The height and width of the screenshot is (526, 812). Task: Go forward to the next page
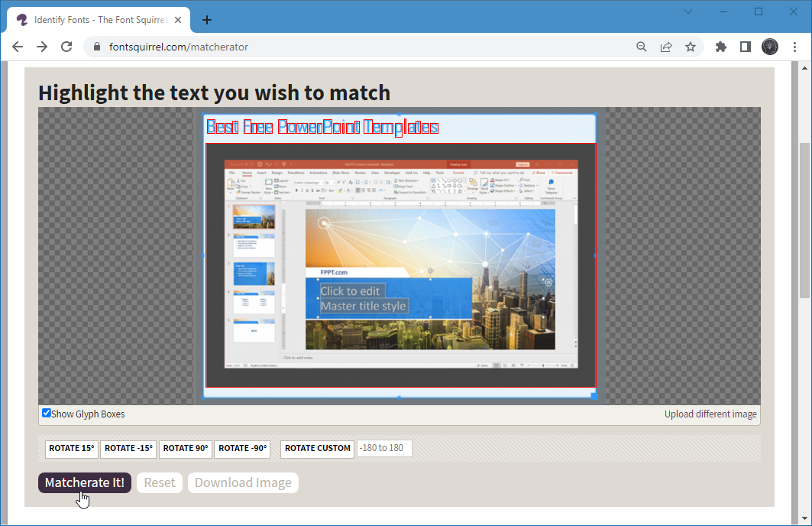(x=42, y=47)
